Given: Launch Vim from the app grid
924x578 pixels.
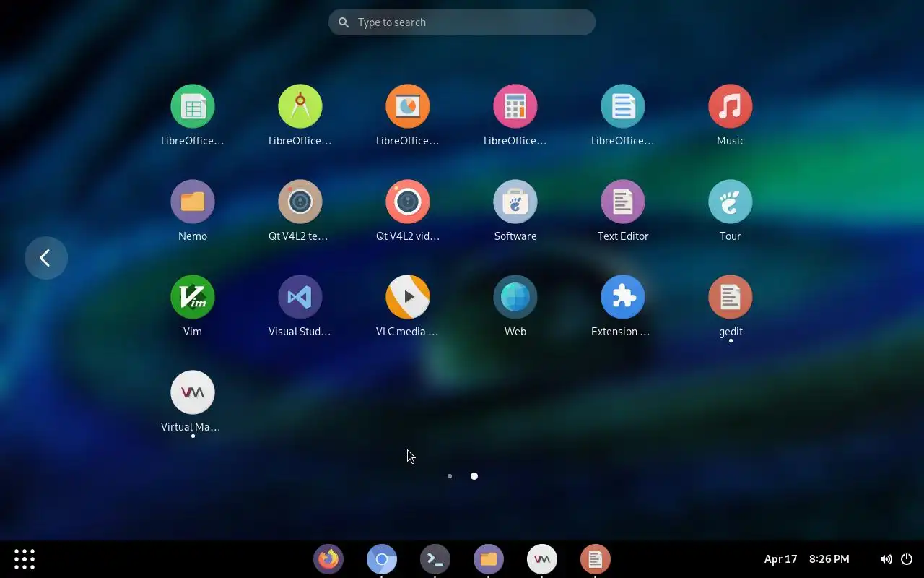Looking at the screenshot, I should 193,297.
